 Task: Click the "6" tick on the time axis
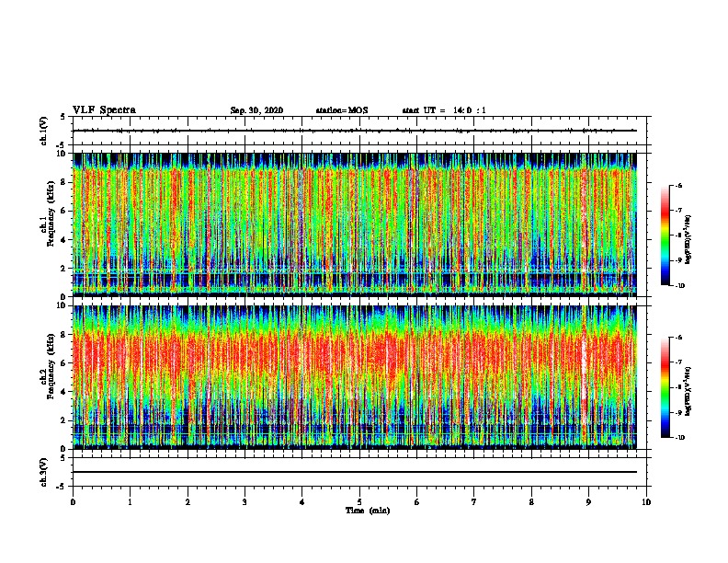[x=416, y=502]
